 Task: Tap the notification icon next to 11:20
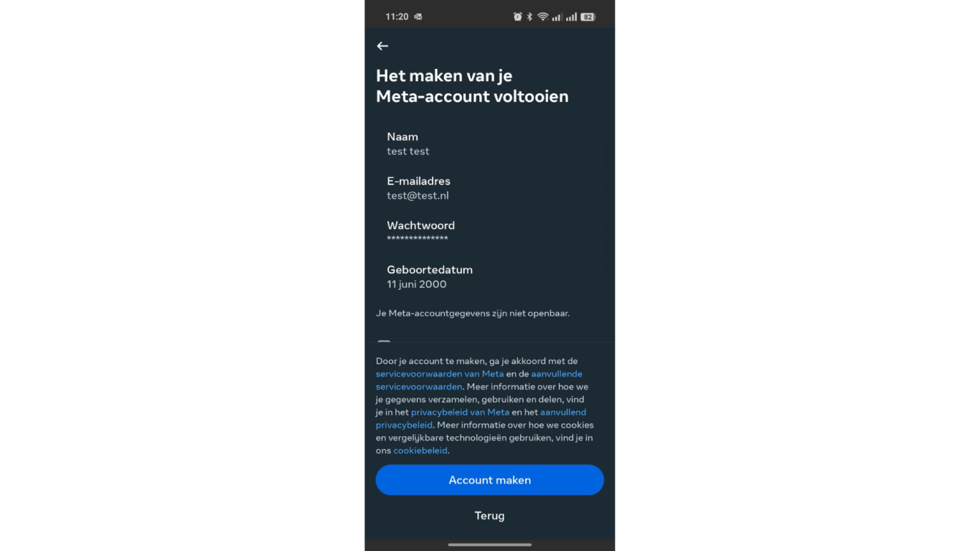[x=418, y=17]
